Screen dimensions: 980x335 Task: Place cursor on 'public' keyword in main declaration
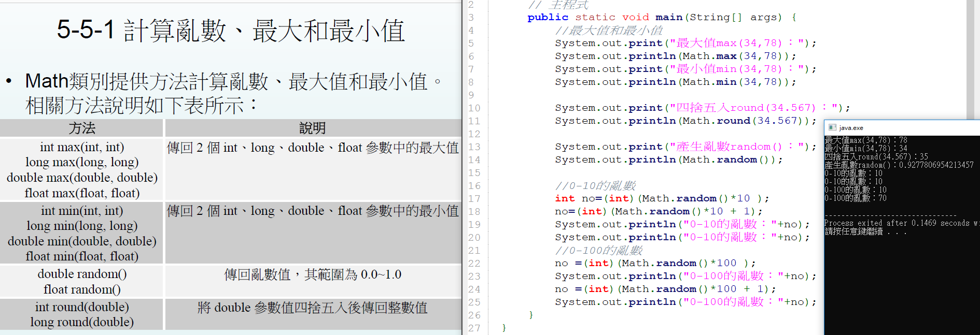[548, 17]
